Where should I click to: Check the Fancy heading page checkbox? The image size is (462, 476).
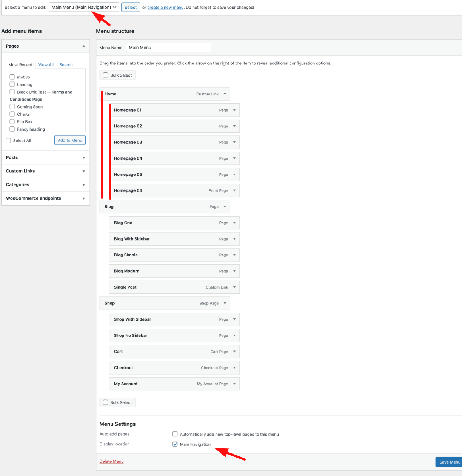click(12, 129)
